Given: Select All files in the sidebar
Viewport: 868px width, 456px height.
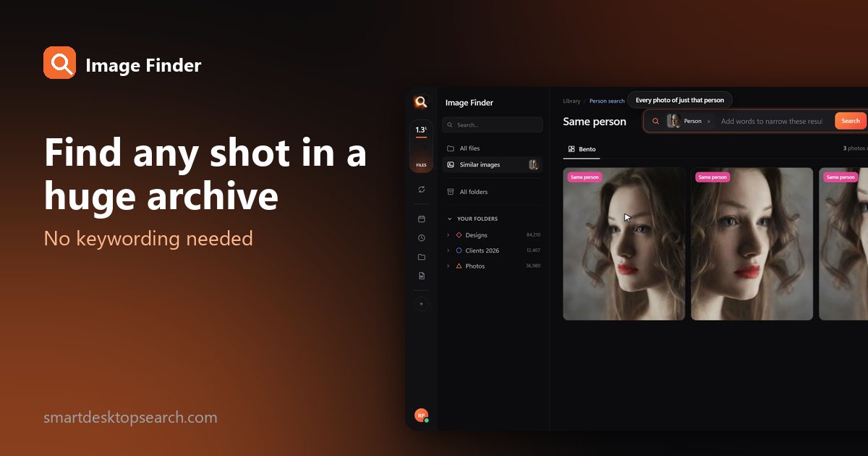Looking at the screenshot, I should click(x=492, y=148).
